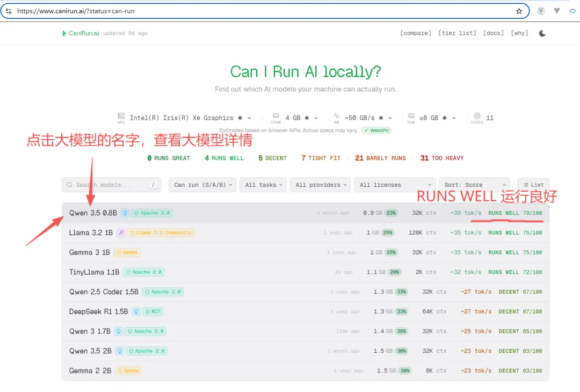Open the All tasks dropdown

pyautogui.click(x=263, y=185)
